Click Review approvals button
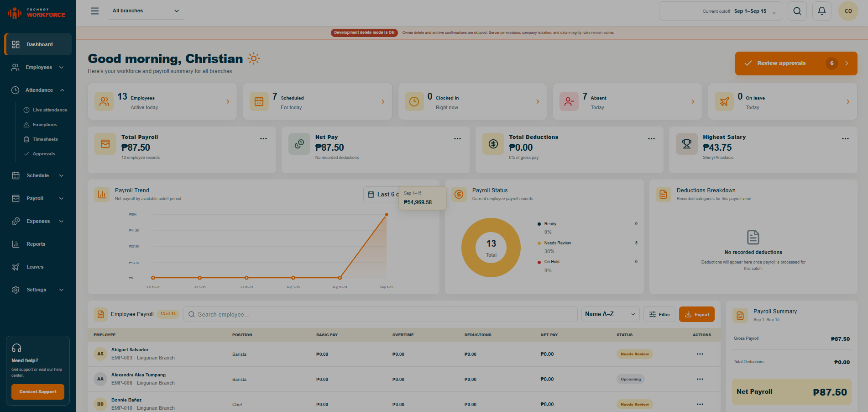868x412 pixels. tap(796, 63)
